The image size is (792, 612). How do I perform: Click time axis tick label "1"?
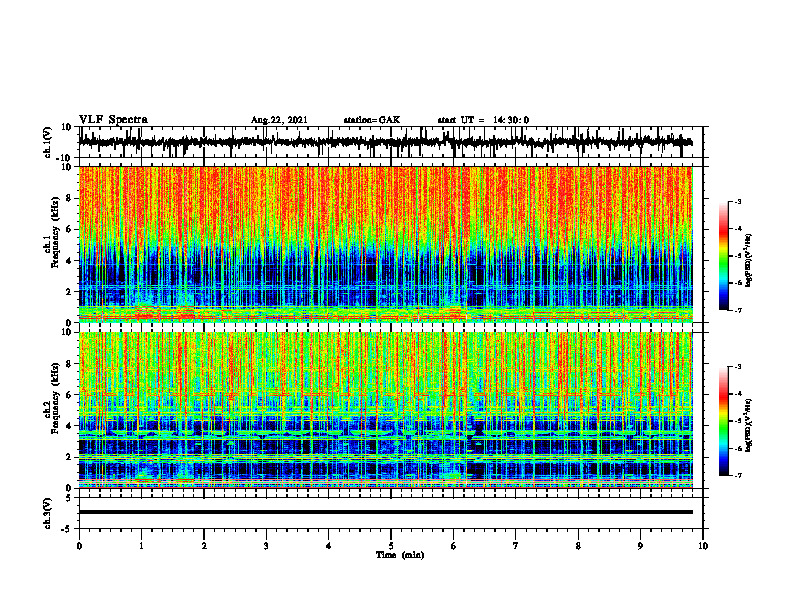141,546
